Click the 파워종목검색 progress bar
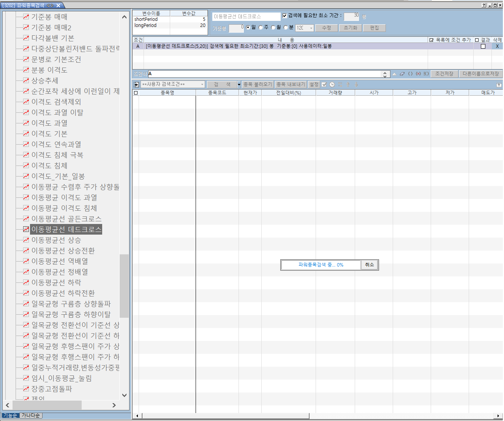This screenshot has height=421, width=504. point(321,265)
